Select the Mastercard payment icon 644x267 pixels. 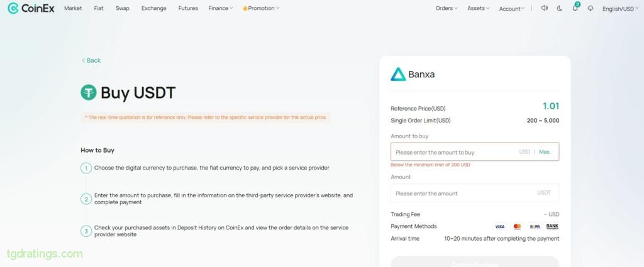tap(517, 226)
